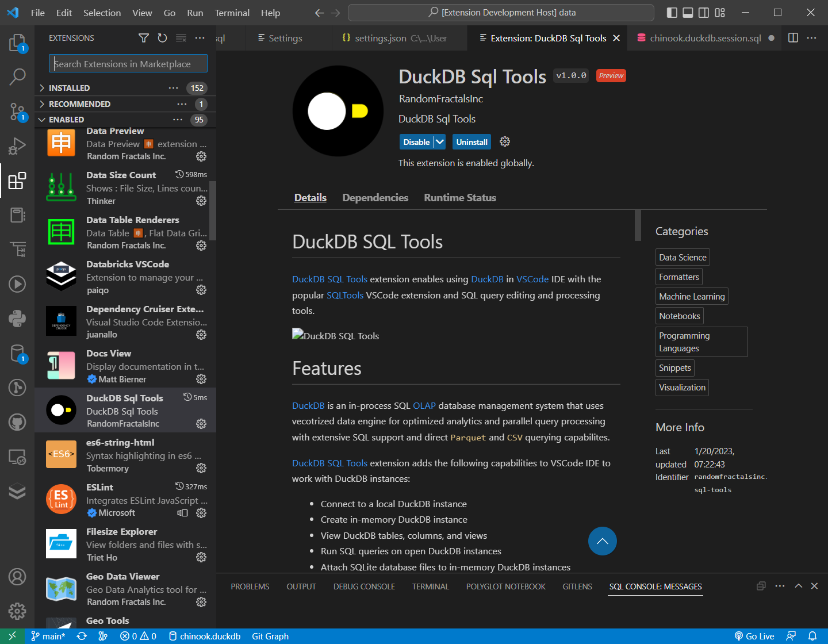Image resolution: width=828 pixels, height=644 pixels.
Task: Open the Search view in activity bar
Action: click(x=17, y=76)
